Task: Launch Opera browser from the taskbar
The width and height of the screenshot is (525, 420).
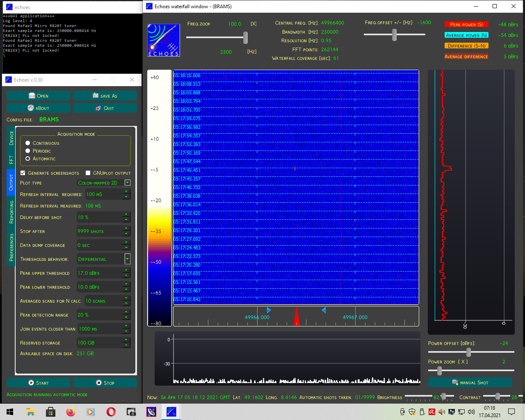Action: [x=111, y=412]
